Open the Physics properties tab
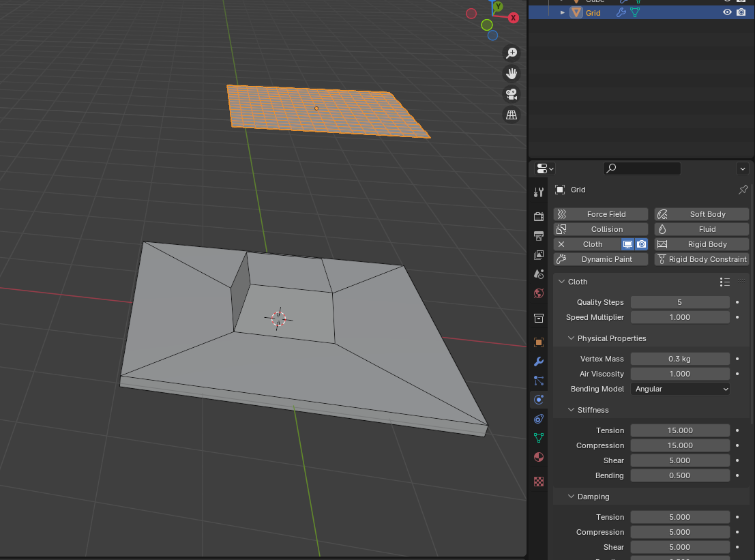 539,400
